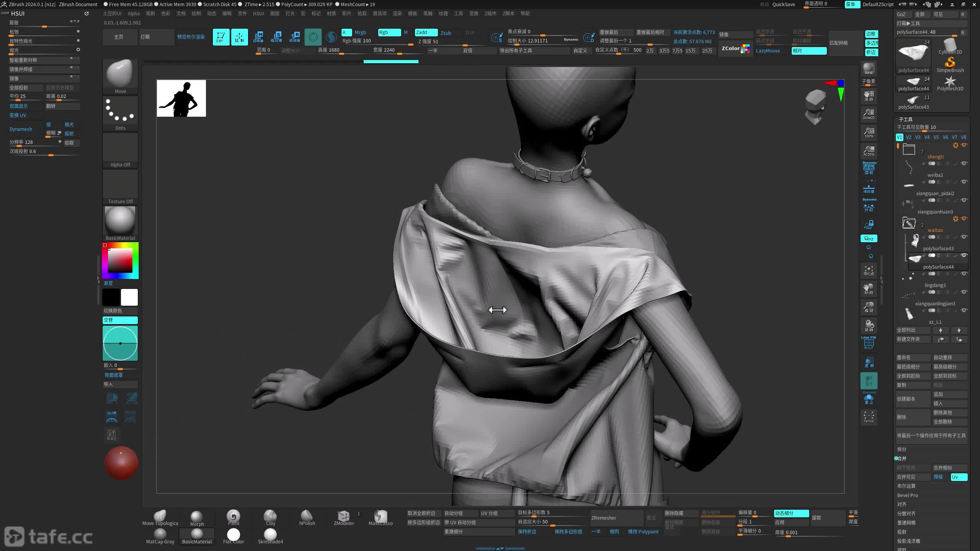Viewport: 980px width, 551px height.
Task: Open the 灯箱 lightbox button
Action: pyautogui.click(x=157, y=37)
